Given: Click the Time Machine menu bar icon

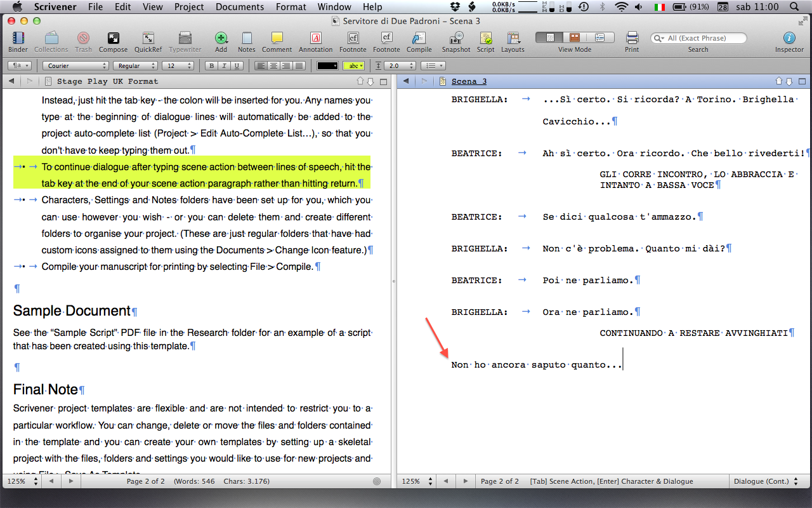Looking at the screenshot, I should point(583,7).
